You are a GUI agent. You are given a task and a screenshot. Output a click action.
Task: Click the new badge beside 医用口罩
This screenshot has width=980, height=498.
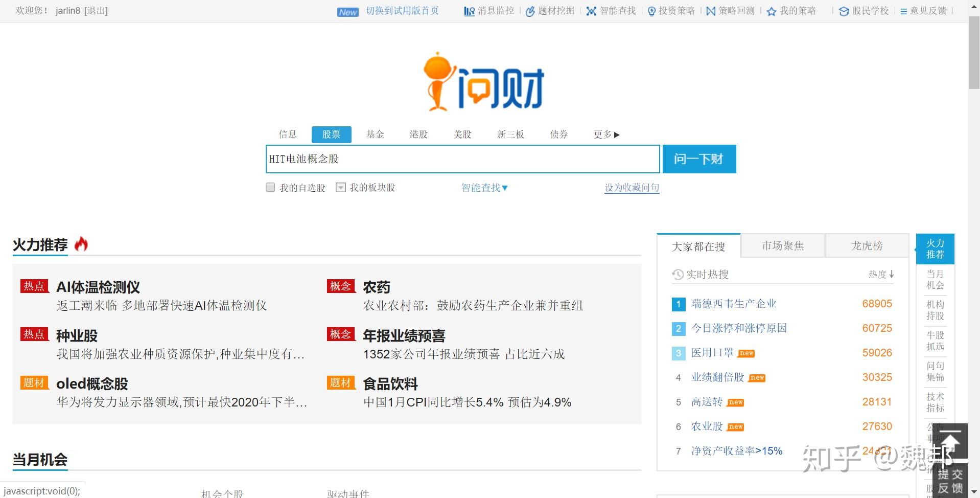click(746, 353)
